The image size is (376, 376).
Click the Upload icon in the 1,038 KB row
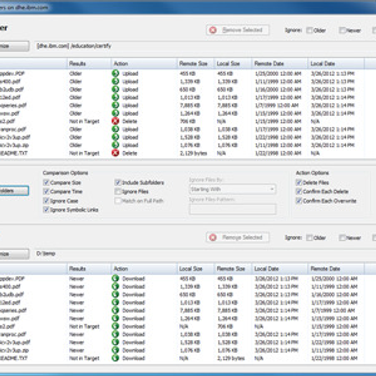click(115, 129)
